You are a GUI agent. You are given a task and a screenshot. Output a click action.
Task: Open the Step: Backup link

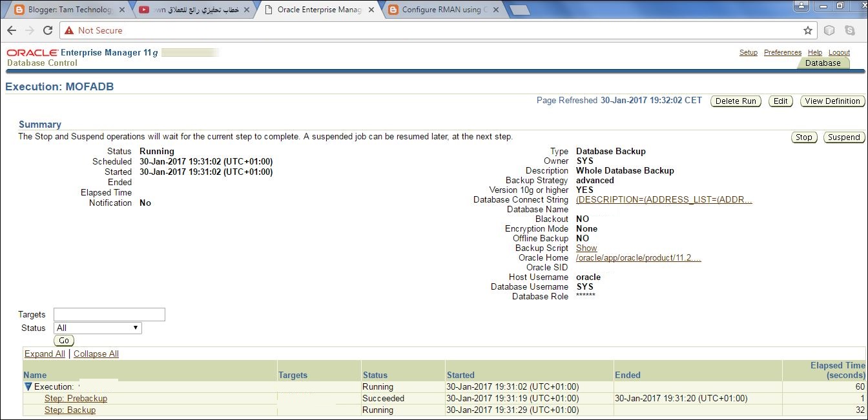click(x=70, y=410)
